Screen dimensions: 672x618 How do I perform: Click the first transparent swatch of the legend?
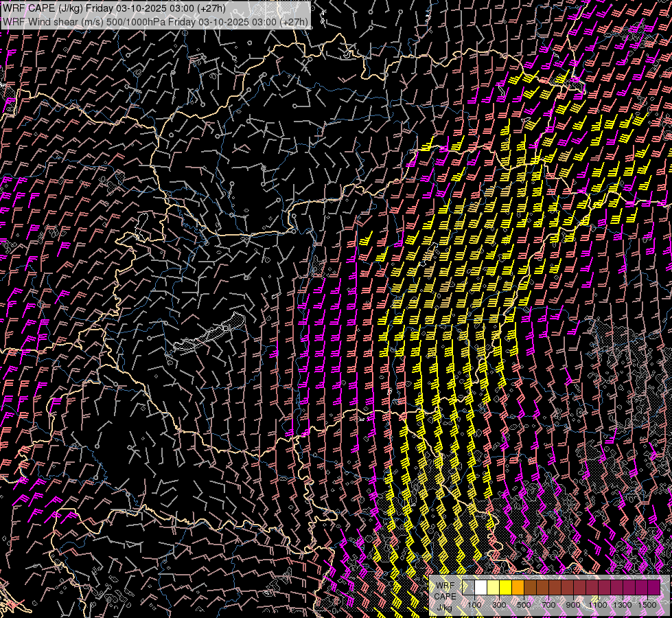pos(469,588)
